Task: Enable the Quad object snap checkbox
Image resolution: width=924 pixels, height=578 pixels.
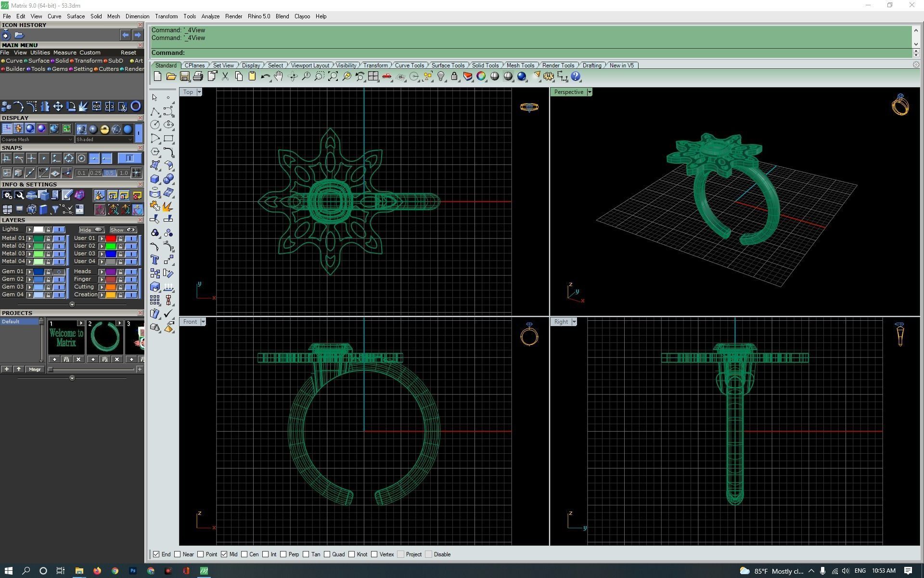Action: (327, 554)
